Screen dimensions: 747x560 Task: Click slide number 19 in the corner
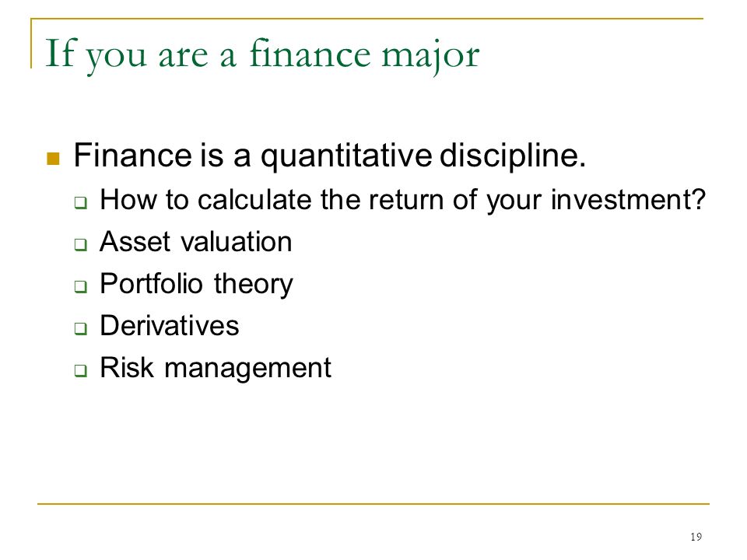(x=696, y=537)
